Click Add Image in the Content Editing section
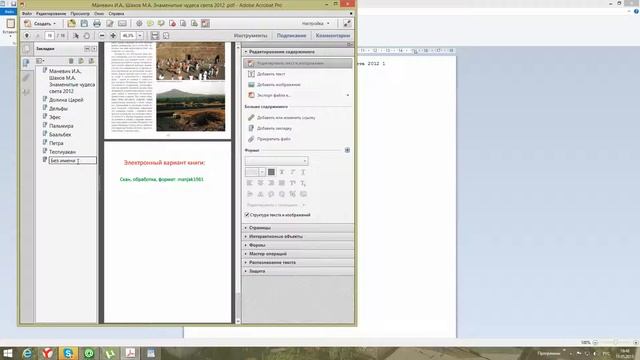 [274, 84]
